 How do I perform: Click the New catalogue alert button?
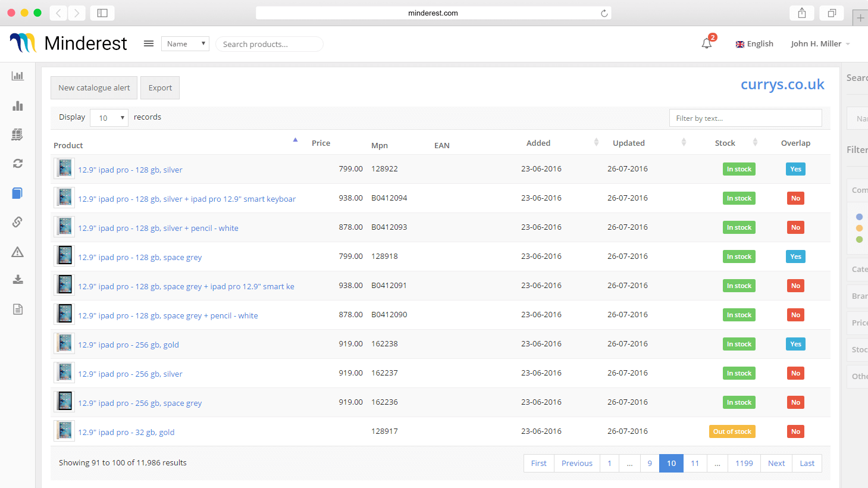[94, 87]
